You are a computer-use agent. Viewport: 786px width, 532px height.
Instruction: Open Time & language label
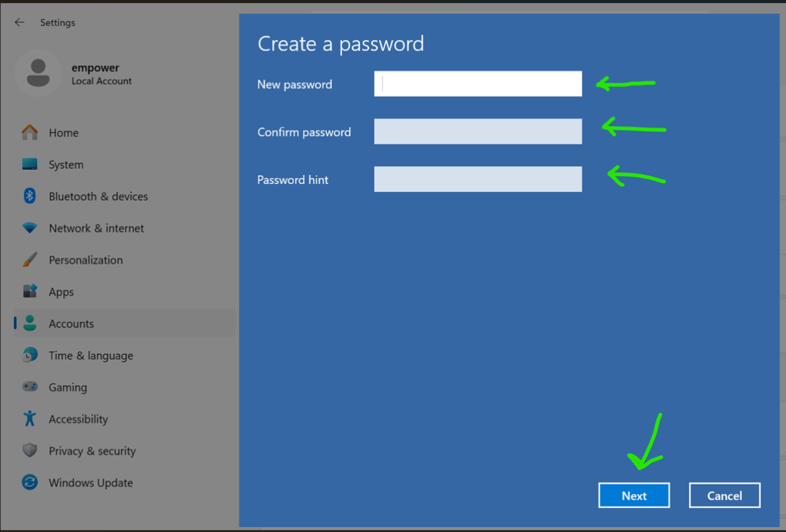pyautogui.click(x=91, y=355)
